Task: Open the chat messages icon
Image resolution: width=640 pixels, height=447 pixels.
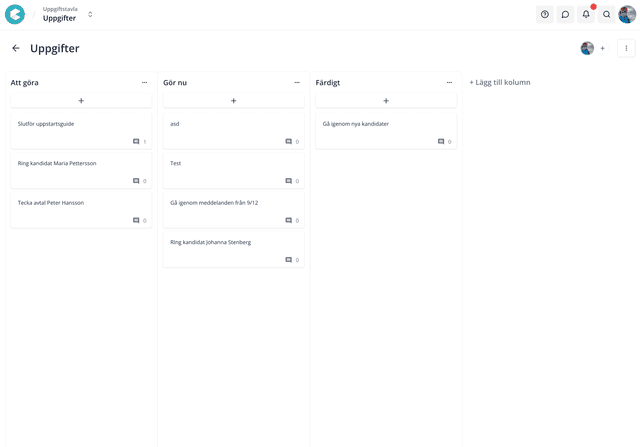Action: point(565,14)
